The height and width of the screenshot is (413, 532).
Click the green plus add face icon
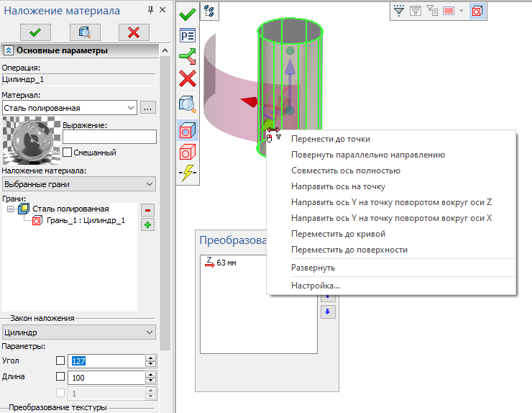tap(148, 224)
